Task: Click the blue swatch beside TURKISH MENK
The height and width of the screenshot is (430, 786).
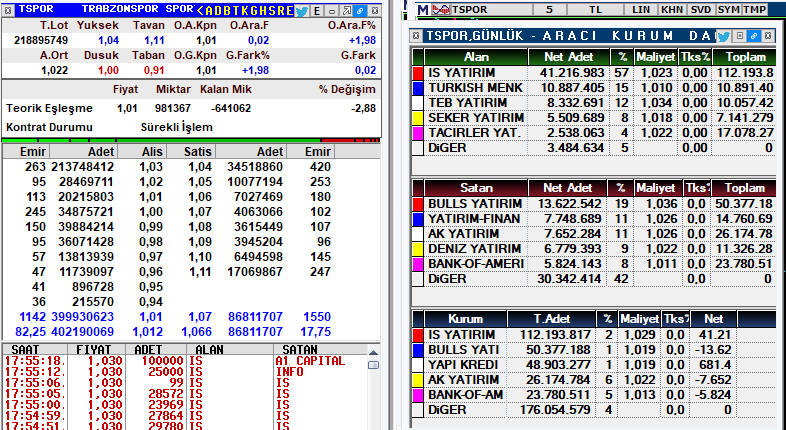Action: pos(418,88)
